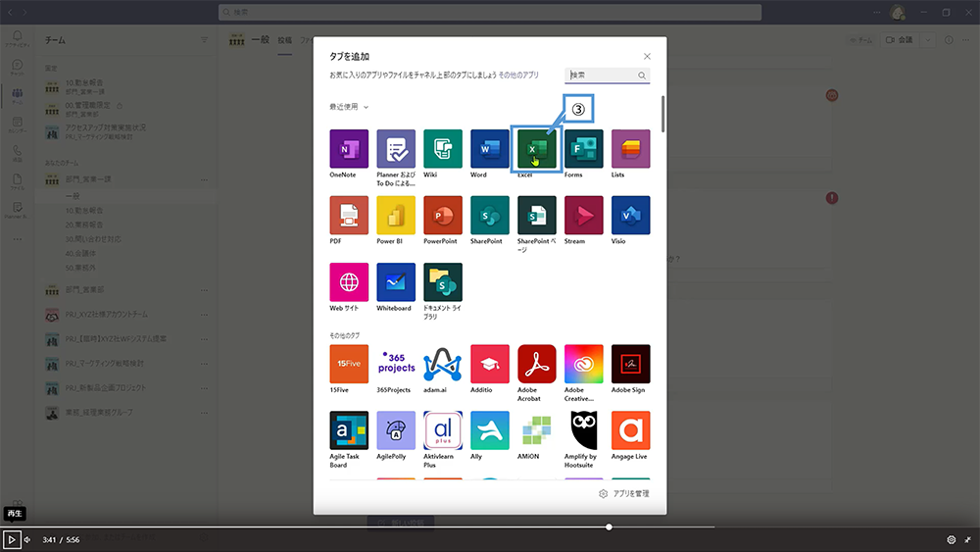
Task: Open the Teams calendar sidebar icon
Action: point(17,125)
